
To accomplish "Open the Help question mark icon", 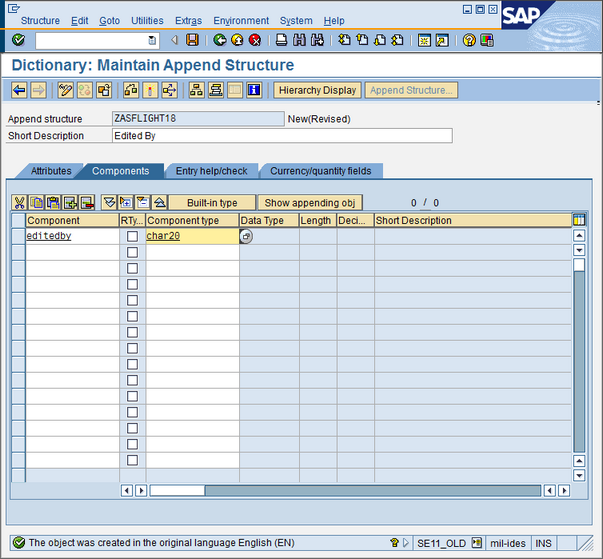I will coord(469,40).
